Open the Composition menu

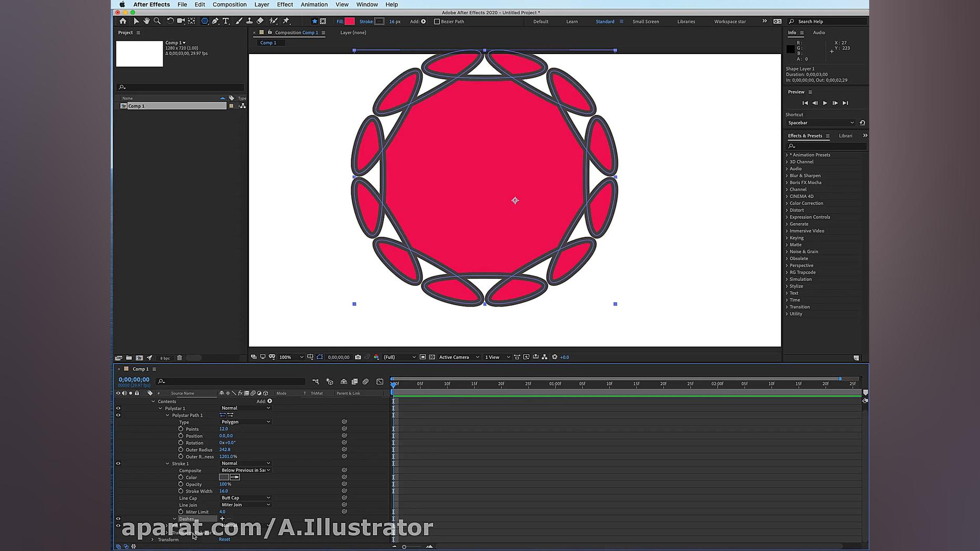[x=230, y=4]
